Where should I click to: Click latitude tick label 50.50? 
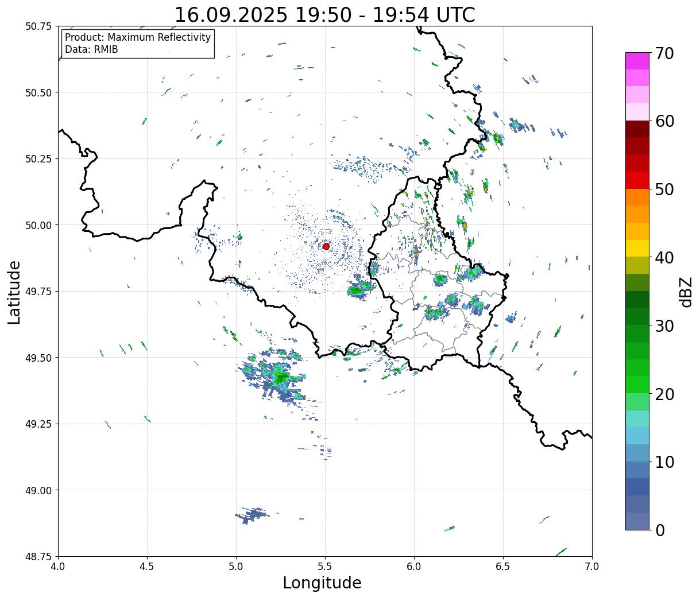(x=38, y=92)
